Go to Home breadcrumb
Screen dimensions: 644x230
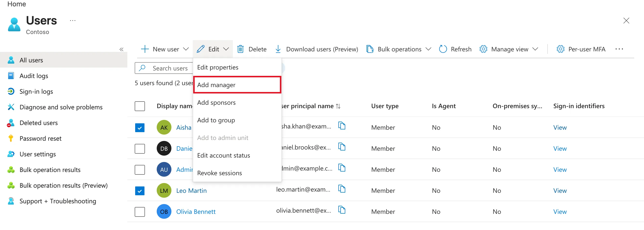pyautogui.click(x=16, y=4)
